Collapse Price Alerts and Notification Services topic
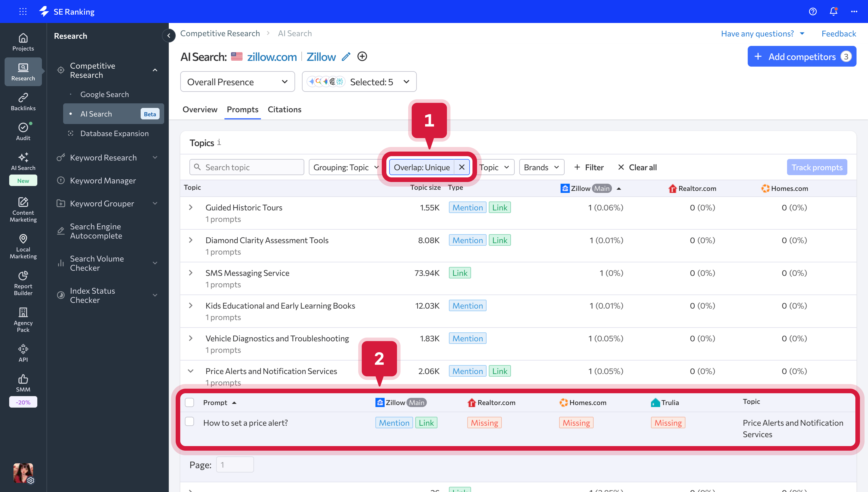 pyautogui.click(x=191, y=371)
